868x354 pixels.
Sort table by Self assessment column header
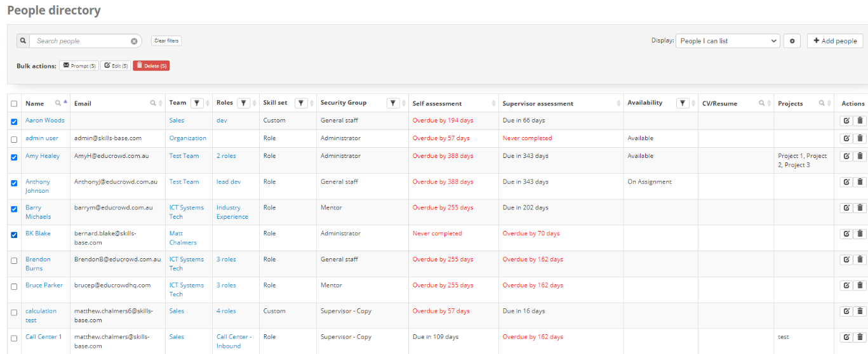(437, 103)
